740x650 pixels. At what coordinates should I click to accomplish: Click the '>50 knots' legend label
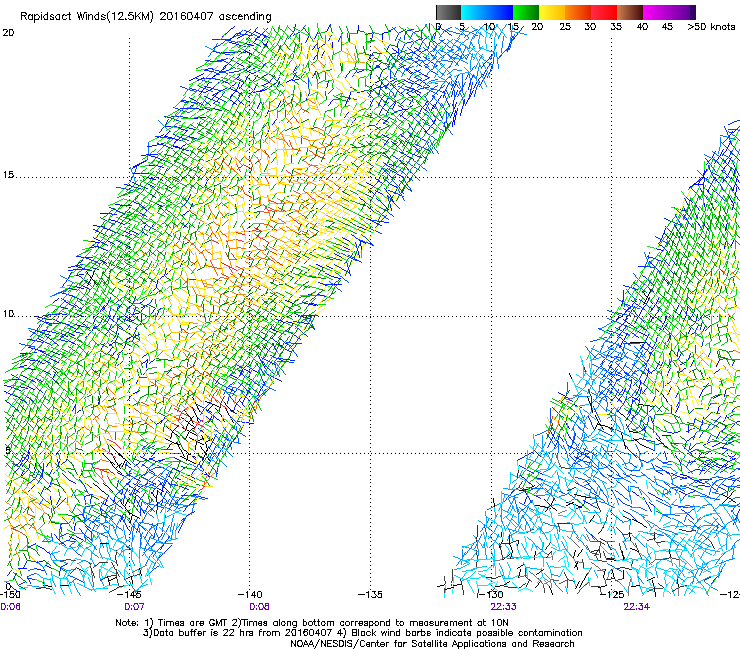(x=711, y=26)
